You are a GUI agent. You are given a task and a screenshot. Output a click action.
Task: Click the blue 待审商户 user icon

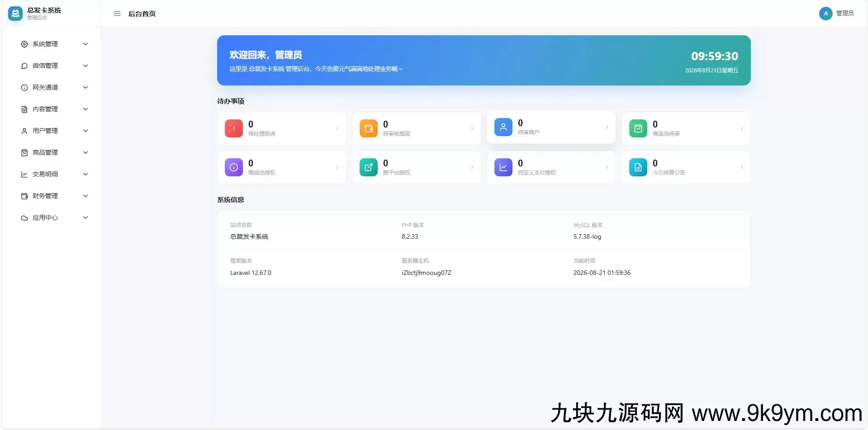click(x=503, y=127)
